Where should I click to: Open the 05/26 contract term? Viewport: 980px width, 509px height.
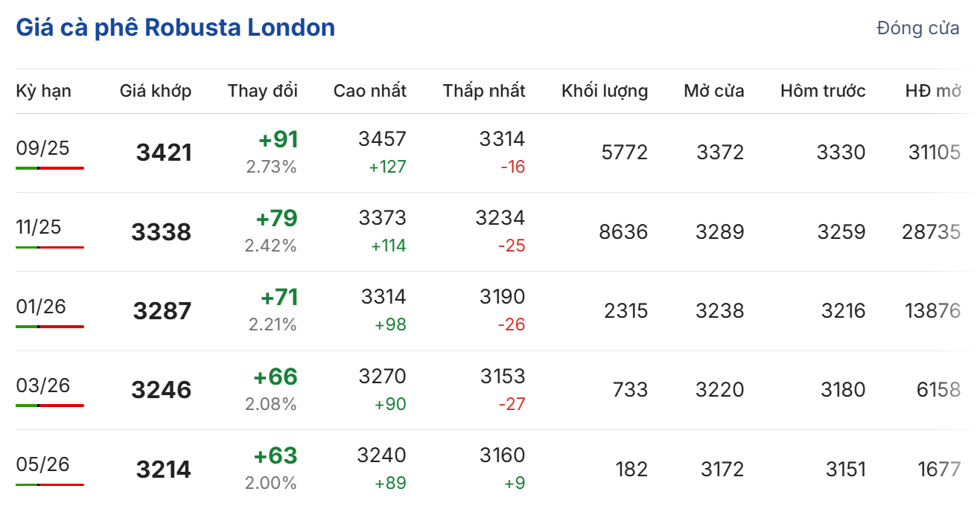coord(42,464)
